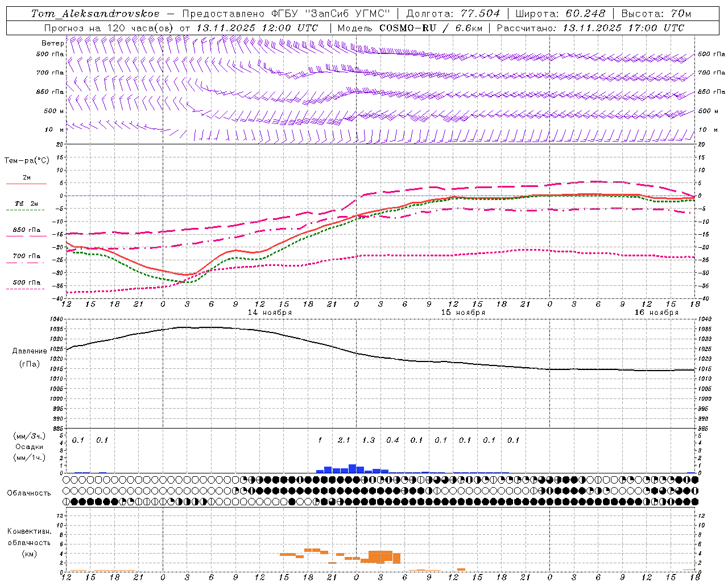This screenshot has height=582, width=728.
Task: Click the (км) units label
Action: [30, 554]
